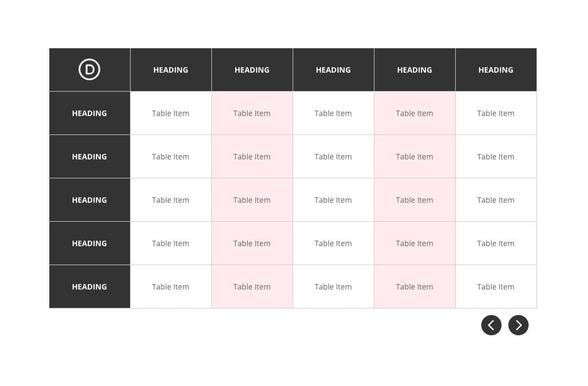Click the bottom-right Table Item cell

pyautogui.click(x=496, y=287)
